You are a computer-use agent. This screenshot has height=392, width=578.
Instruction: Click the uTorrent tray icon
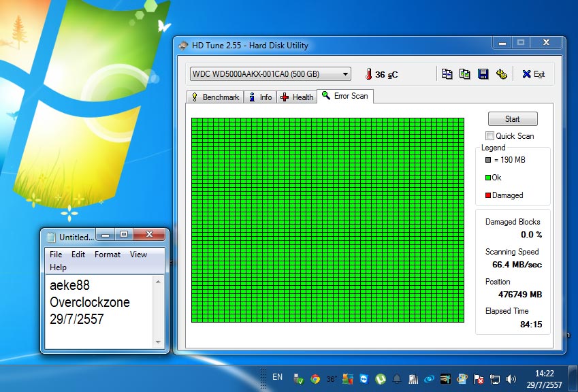click(381, 379)
